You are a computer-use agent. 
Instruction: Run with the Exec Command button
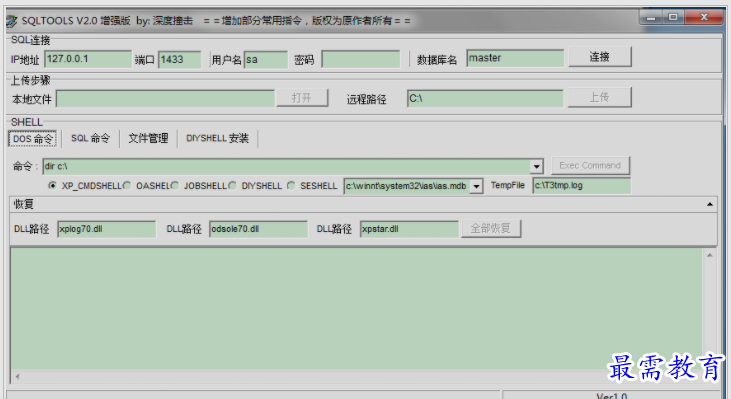pos(590,165)
